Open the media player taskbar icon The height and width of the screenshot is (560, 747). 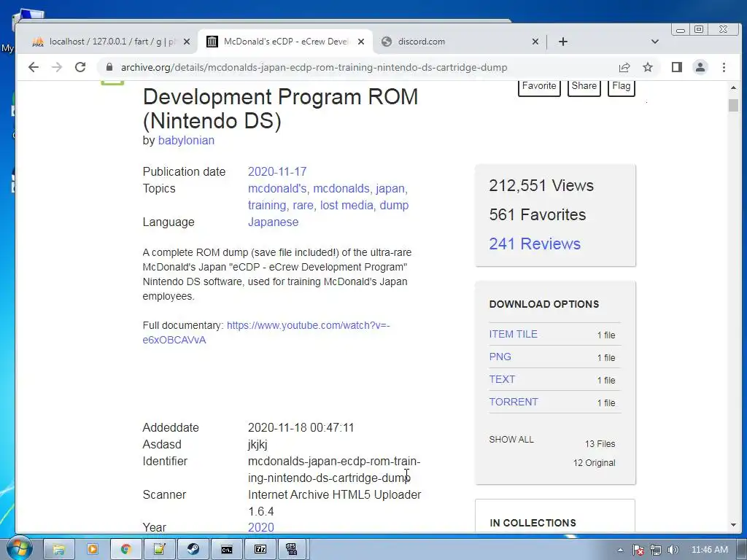[x=92, y=550]
